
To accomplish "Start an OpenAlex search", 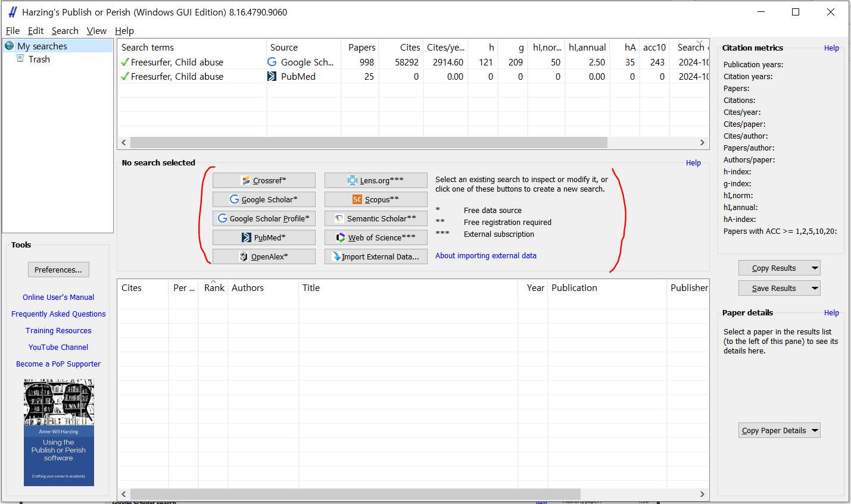I will pyautogui.click(x=264, y=256).
